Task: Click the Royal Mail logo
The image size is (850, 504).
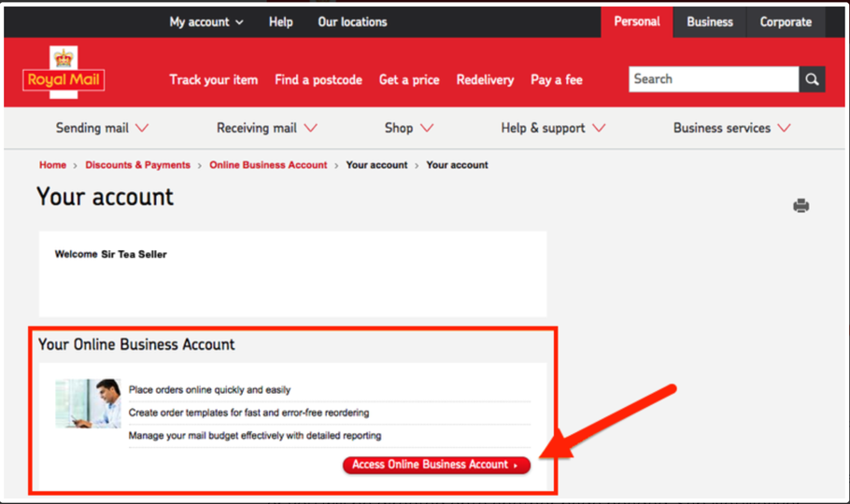Action: (x=64, y=73)
